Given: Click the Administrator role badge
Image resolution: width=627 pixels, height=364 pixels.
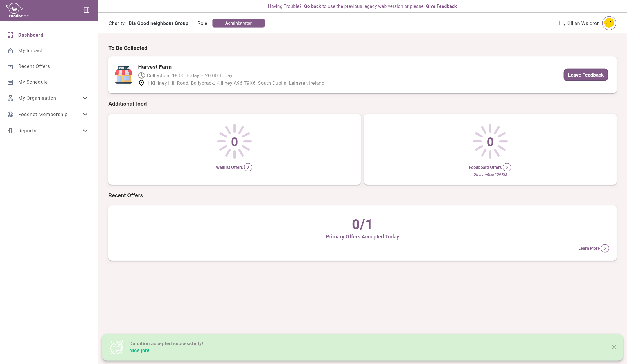Looking at the screenshot, I should click(x=238, y=23).
